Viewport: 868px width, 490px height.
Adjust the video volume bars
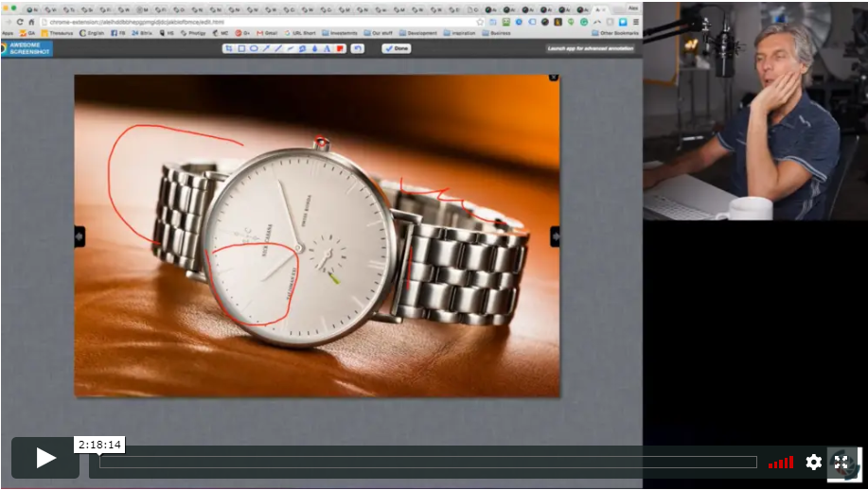(x=781, y=463)
